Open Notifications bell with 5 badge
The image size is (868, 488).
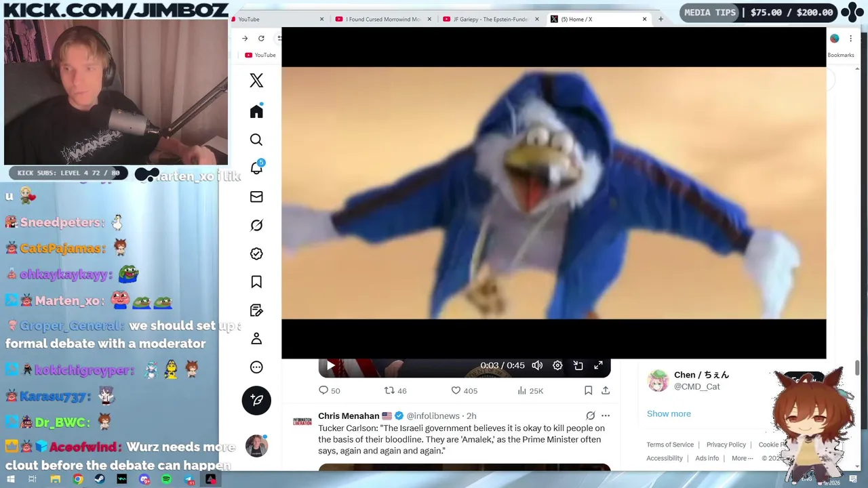coord(257,167)
